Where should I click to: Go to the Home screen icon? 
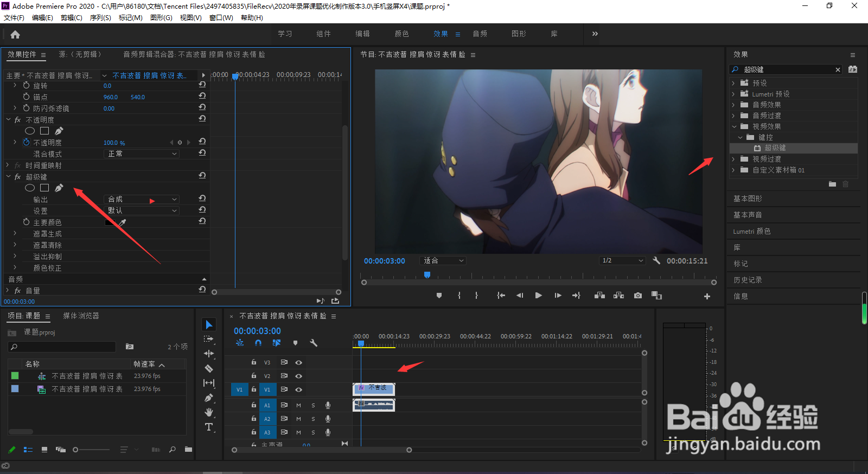tap(15, 34)
